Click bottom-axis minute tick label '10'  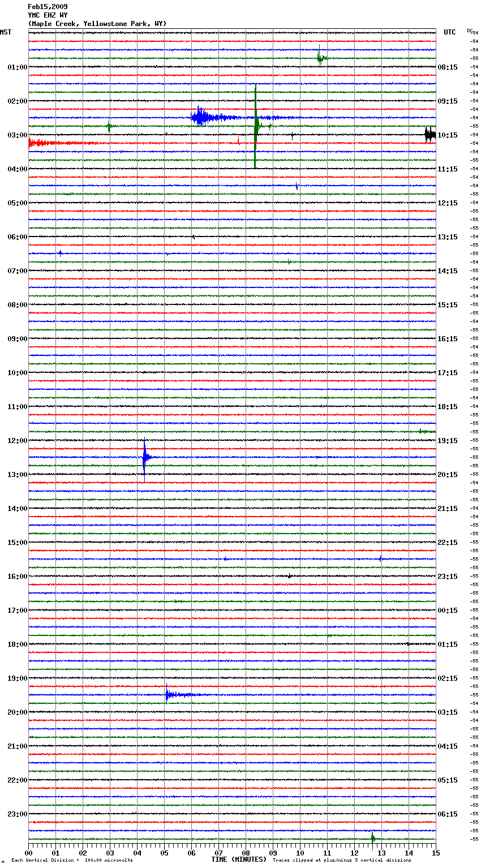(x=300, y=853)
